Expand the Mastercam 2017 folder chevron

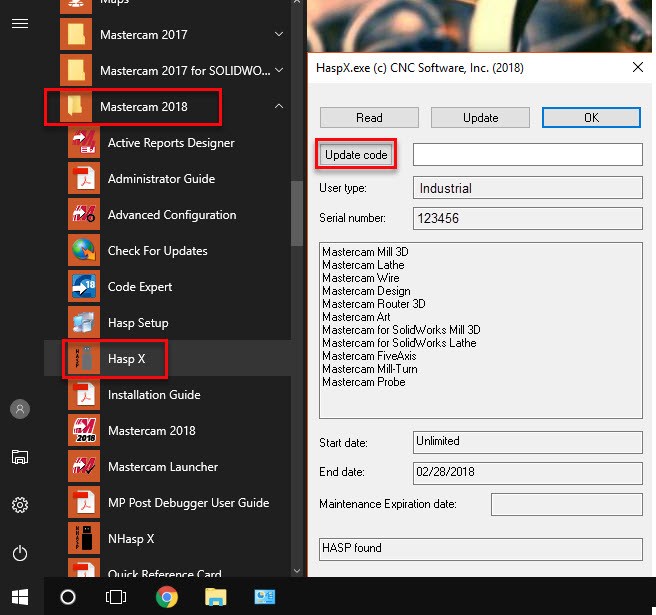click(x=279, y=34)
